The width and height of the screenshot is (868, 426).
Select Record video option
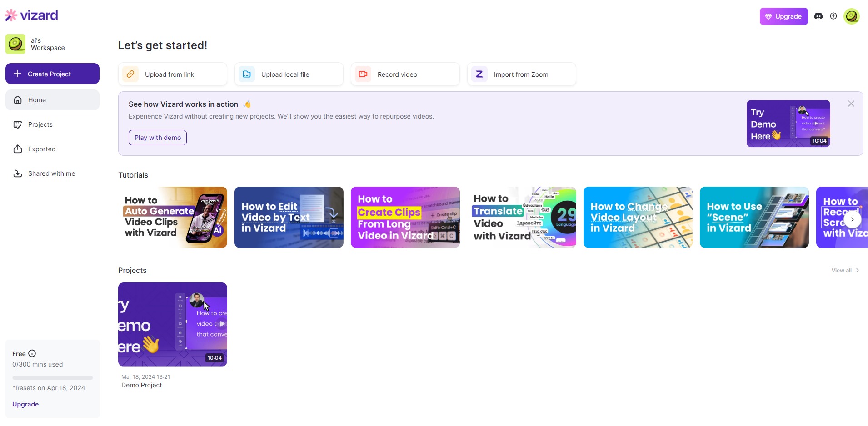click(x=405, y=74)
